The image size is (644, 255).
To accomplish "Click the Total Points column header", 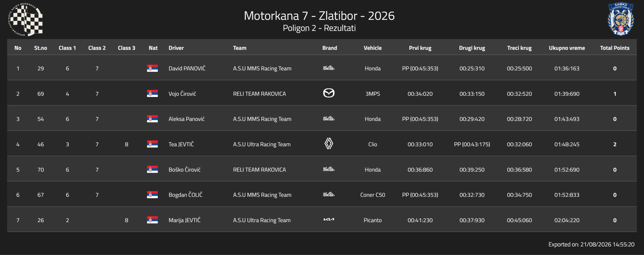I will click(x=615, y=48).
